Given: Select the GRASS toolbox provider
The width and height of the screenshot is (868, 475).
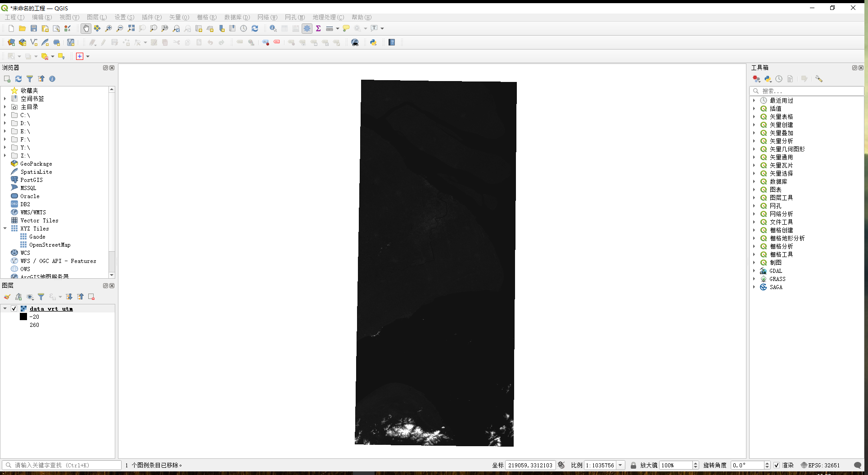Looking at the screenshot, I should [x=778, y=279].
